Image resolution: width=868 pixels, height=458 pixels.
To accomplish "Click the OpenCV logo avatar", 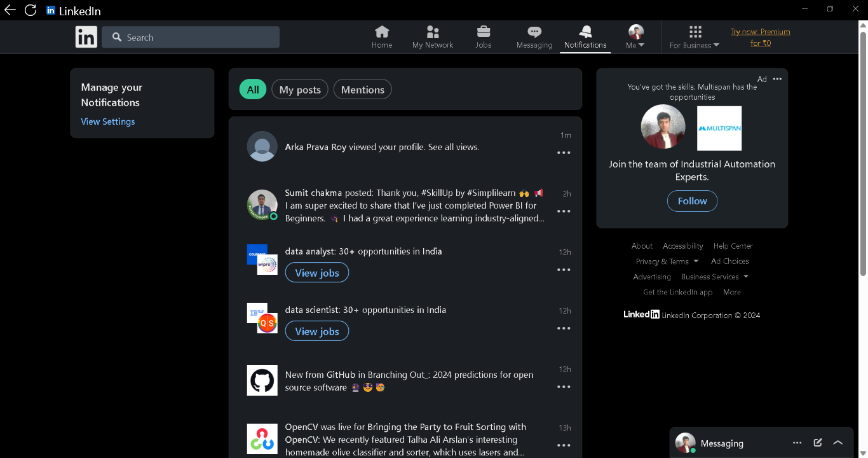I will coord(262,439).
